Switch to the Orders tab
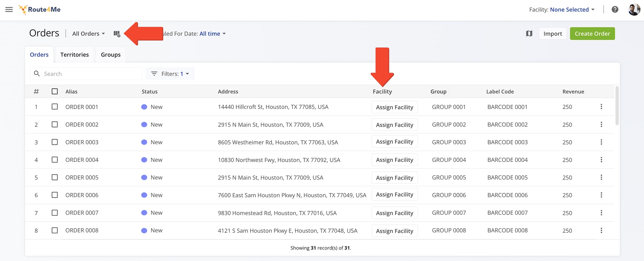644x261 pixels. (39, 54)
